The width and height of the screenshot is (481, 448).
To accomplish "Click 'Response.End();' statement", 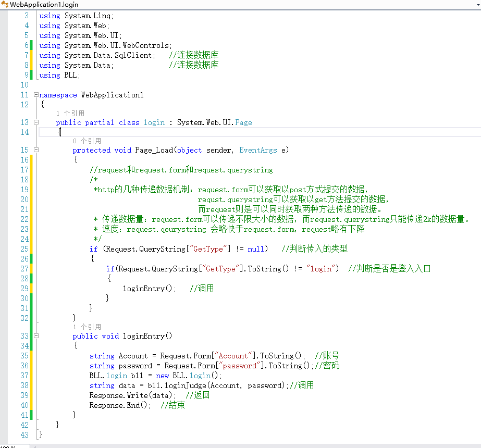I will pos(120,405).
